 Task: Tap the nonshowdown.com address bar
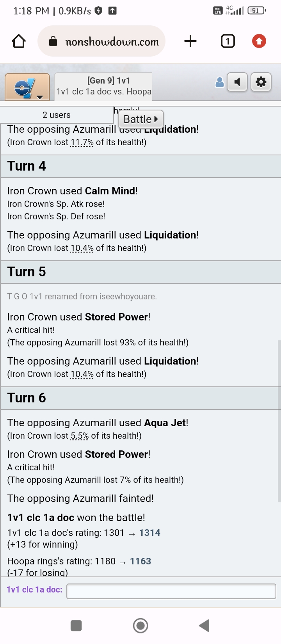point(112,42)
